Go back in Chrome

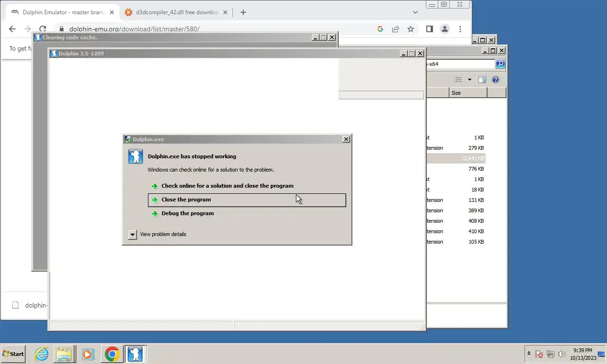[x=12, y=29]
